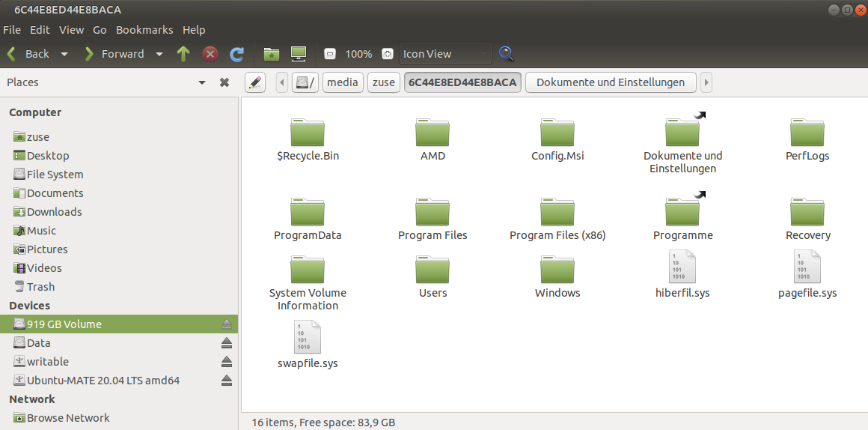
Task: Eject the Data drive
Action: [x=227, y=343]
